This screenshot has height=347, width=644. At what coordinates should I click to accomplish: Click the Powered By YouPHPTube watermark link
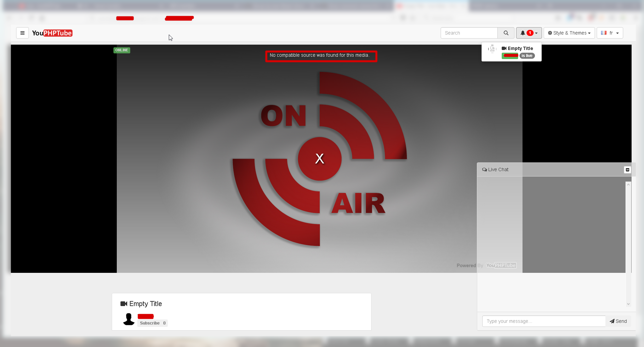[486, 265]
